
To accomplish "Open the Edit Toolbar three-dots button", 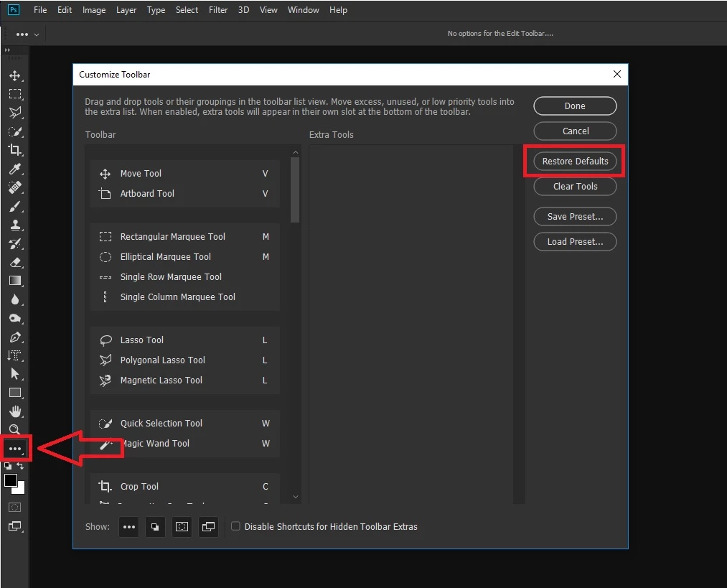I will click(x=15, y=449).
